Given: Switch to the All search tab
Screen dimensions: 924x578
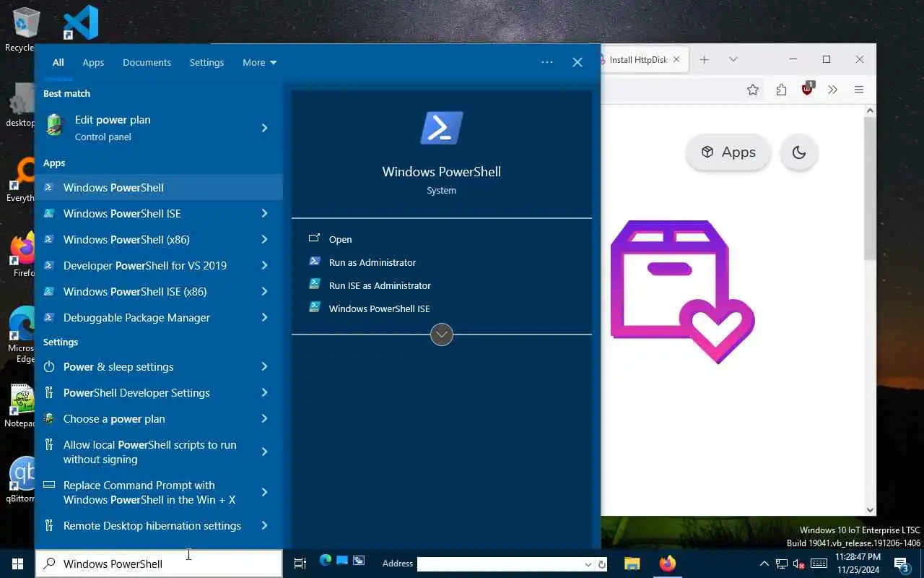Looking at the screenshot, I should click(x=58, y=62).
